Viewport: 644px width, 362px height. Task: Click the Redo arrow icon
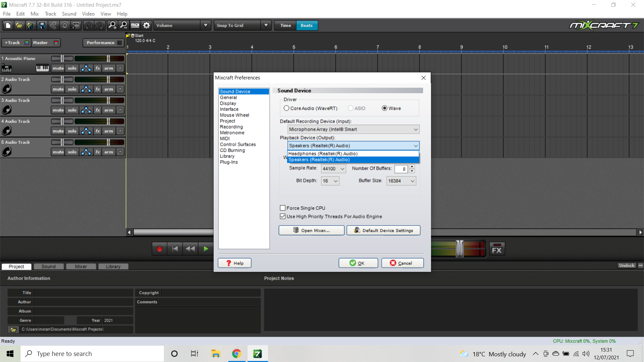(x=100, y=25)
